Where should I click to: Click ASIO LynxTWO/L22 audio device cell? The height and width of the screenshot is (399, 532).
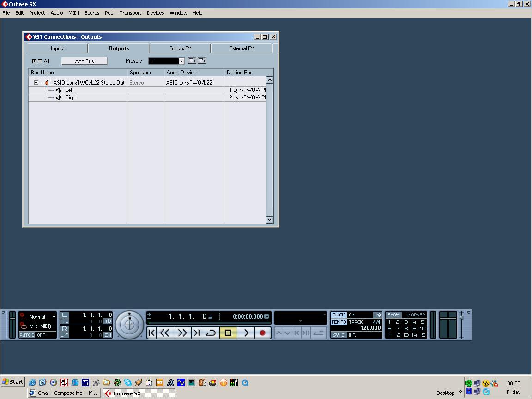[194, 83]
